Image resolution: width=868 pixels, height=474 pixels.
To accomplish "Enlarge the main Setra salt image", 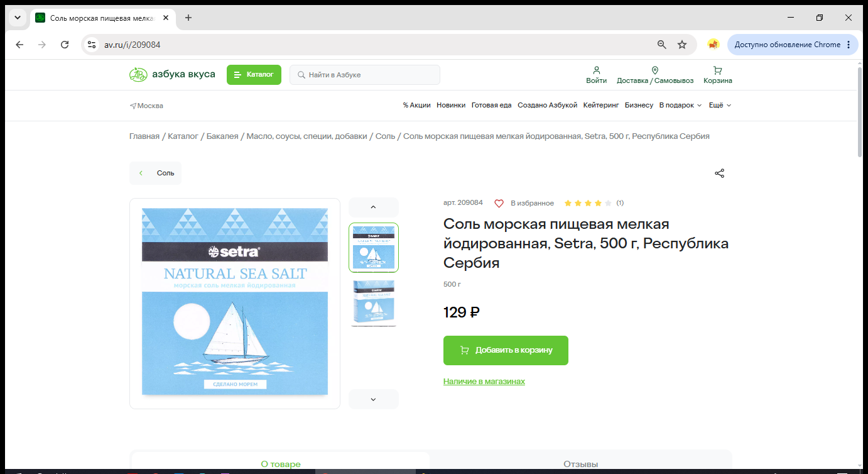I will (235, 304).
